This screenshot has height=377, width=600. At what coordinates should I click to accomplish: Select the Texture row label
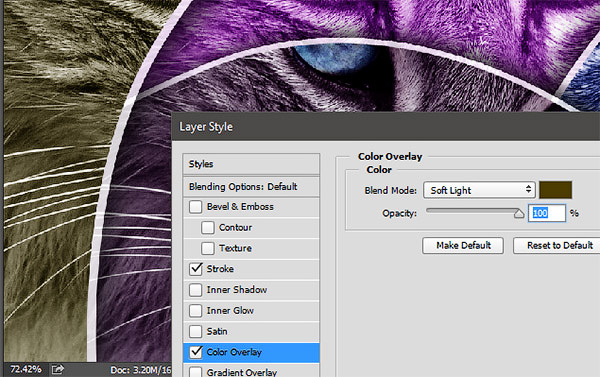[x=235, y=248]
